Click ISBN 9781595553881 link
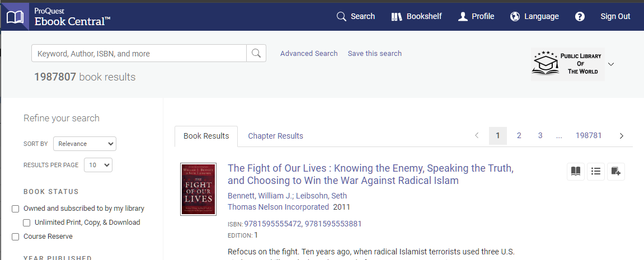The image size is (644, 260). (x=333, y=224)
